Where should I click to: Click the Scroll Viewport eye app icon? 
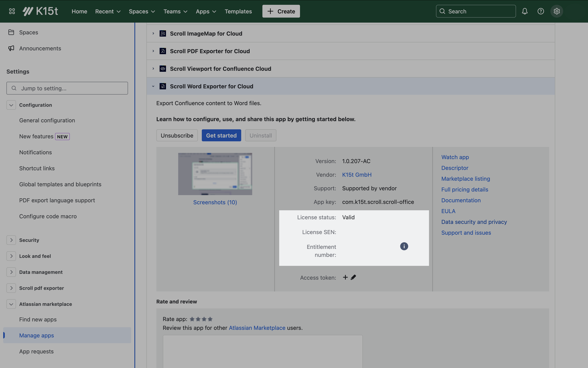(163, 69)
